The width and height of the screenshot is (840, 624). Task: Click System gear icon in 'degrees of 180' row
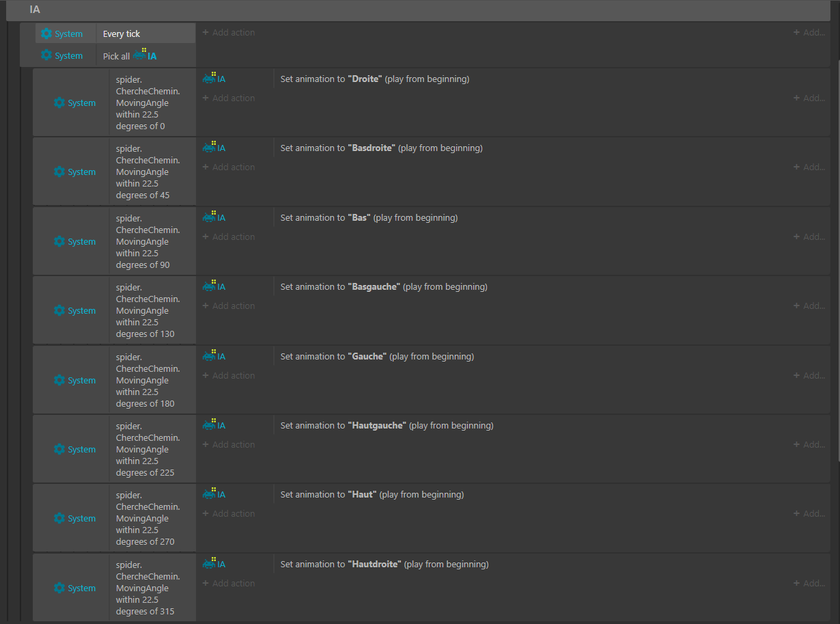click(x=59, y=380)
